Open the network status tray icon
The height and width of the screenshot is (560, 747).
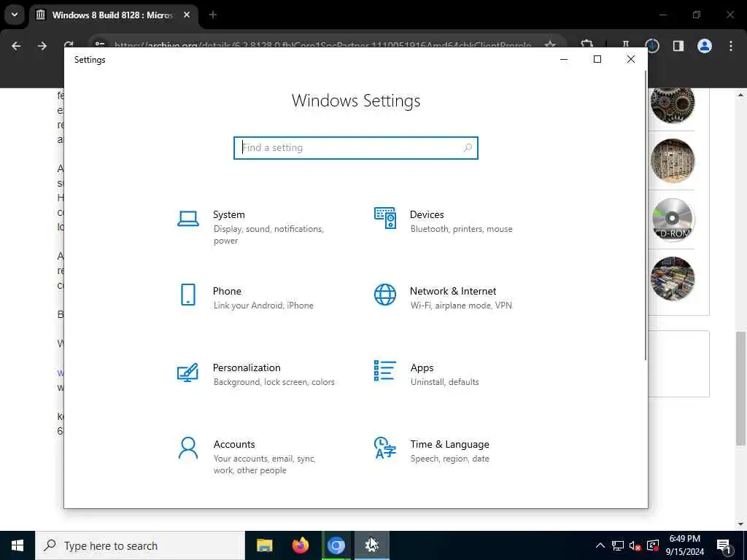(x=618, y=545)
